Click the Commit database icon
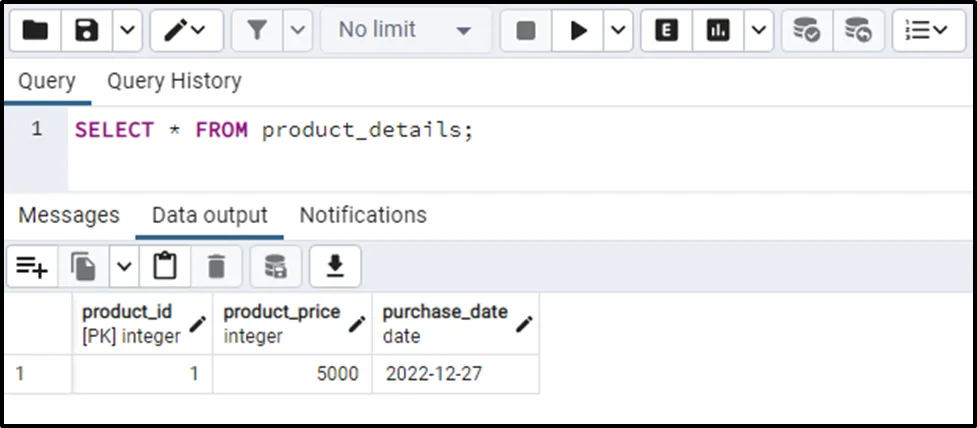The height and width of the screenshot is (428, 977). click(806, 31)
